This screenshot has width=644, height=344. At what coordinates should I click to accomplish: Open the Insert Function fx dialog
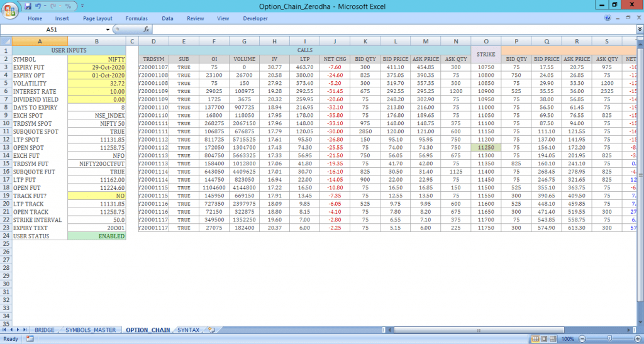(x=146, y=30)
